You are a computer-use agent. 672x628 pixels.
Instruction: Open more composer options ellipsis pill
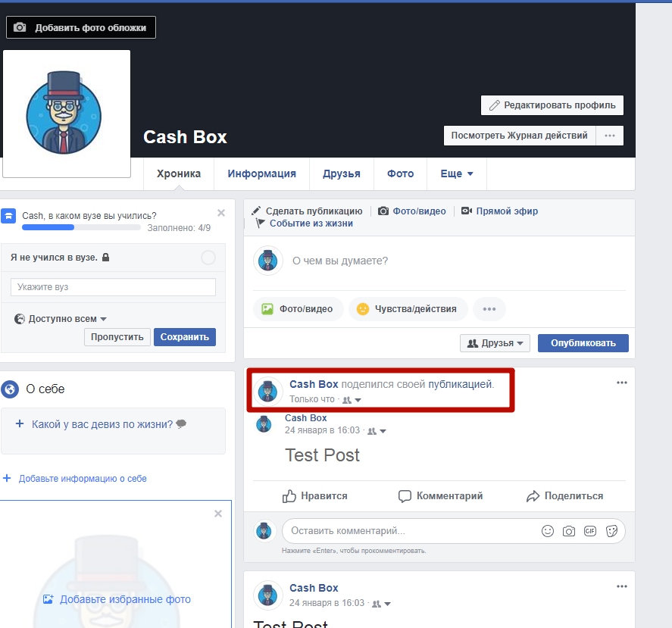coord(489,309)
